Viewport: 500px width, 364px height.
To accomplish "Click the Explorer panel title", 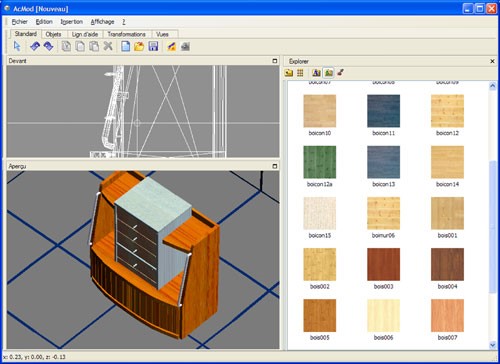I will pyautogui.click(x=299, y=61).
